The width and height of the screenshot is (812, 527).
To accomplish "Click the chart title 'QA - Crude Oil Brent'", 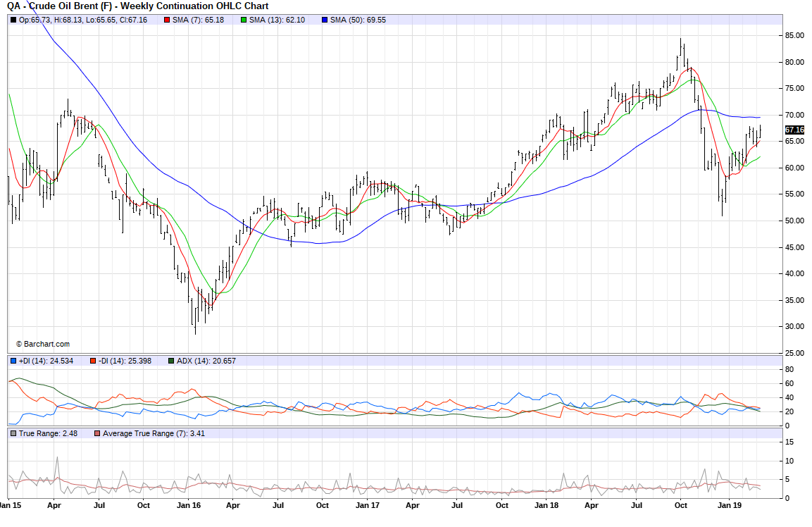I will [x=137, y=6].
